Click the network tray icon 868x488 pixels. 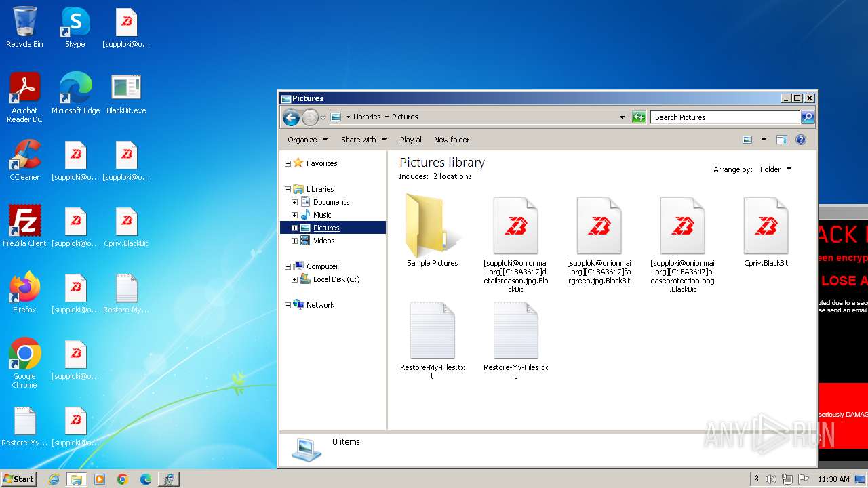[x=787, y=479]
